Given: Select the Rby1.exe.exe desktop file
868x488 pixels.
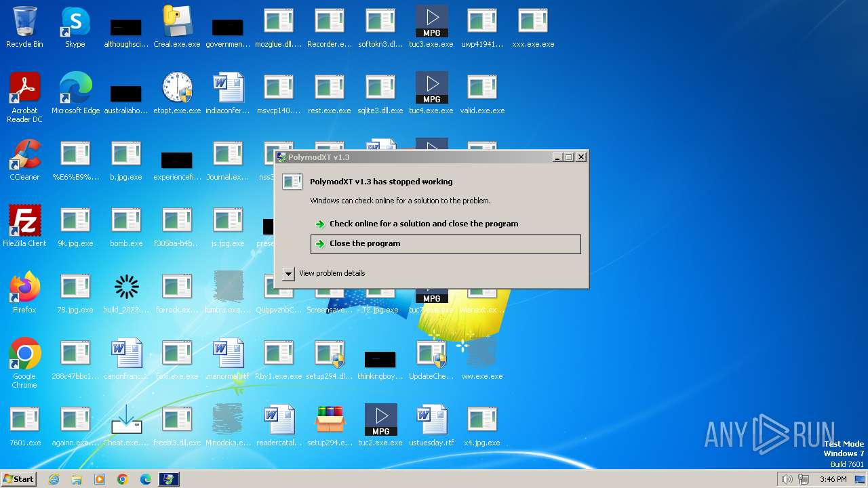Looking at the screenshot, I should click(279, 359).
